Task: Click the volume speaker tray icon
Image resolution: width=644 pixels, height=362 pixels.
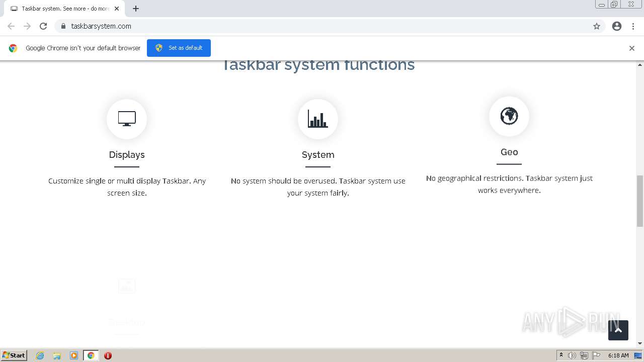Action: point(572,355)
